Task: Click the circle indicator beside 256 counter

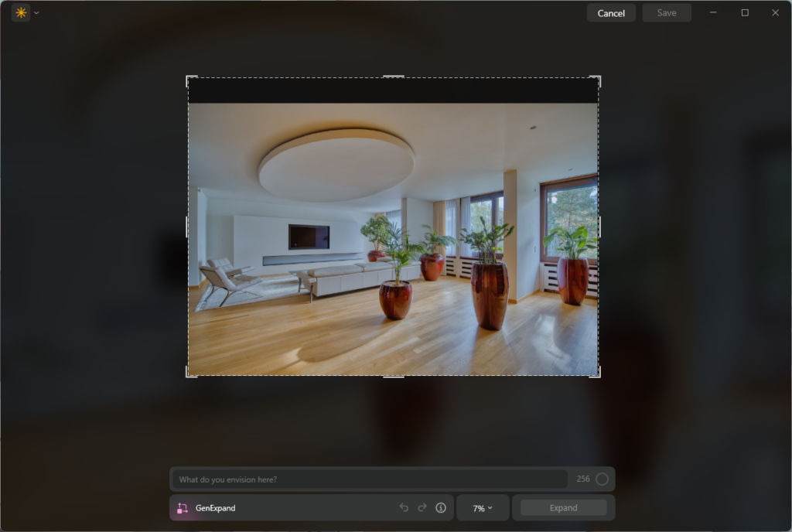Action: pyautogui.click(x=602, y=479)
